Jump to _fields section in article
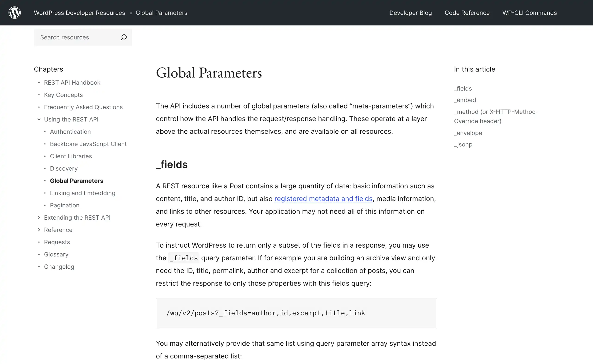The height and width of the screenshot is (364, 593). click(x=463, y=89)
